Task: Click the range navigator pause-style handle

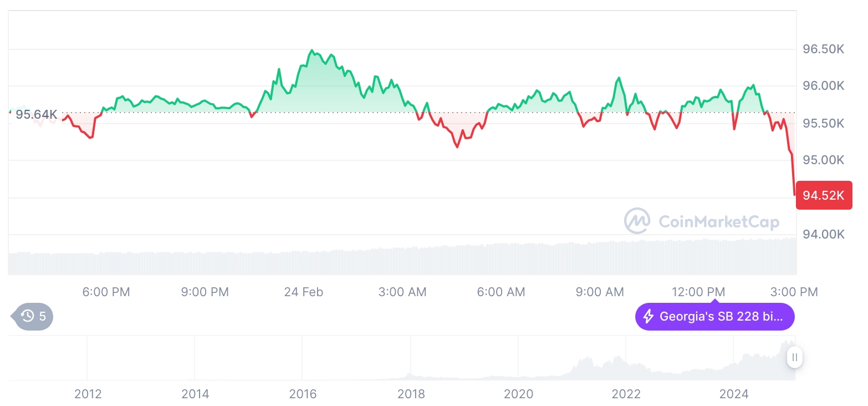Action: point(795,358)
